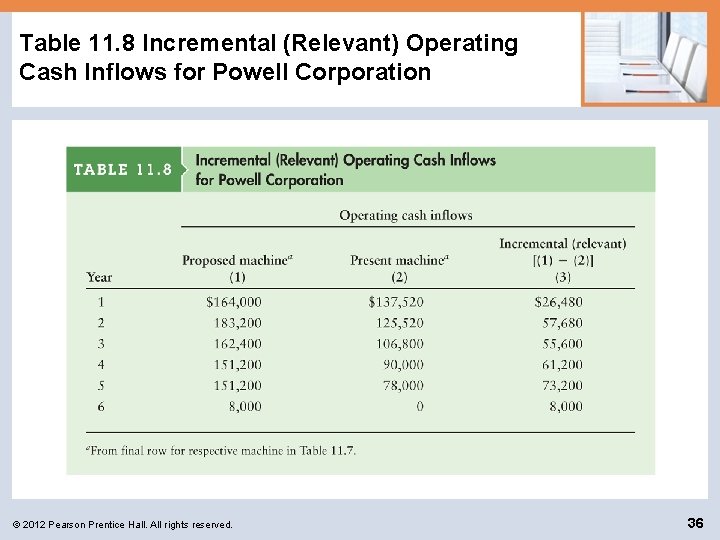Click the office chairs photo thumbnail
Screen dimensions: 720x540
coord(648,57)
